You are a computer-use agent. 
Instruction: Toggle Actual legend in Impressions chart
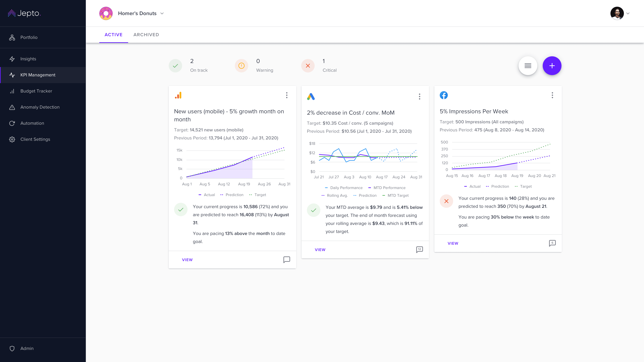[x=472, y=187]
